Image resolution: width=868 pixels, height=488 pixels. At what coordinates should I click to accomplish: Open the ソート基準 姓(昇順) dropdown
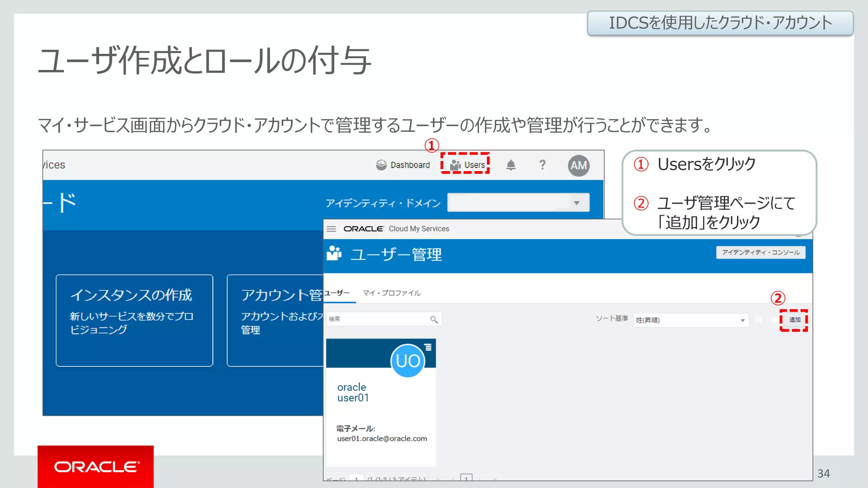(690, 320)
